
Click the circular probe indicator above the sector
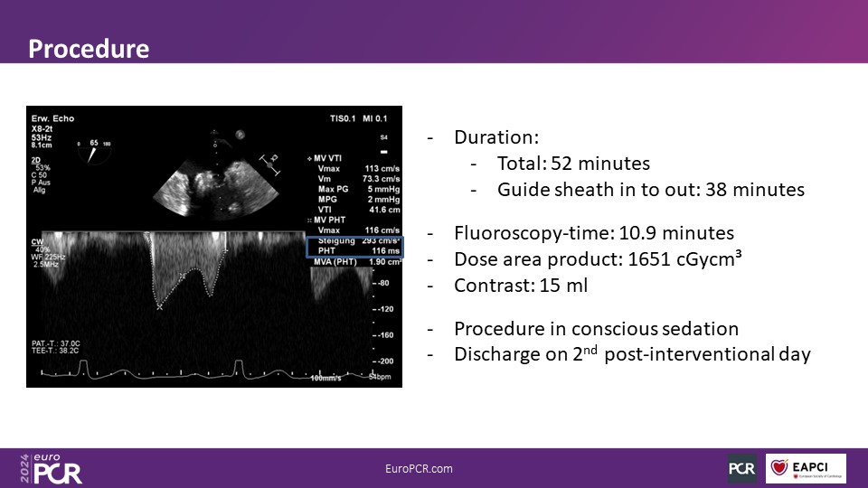point(240,135)
